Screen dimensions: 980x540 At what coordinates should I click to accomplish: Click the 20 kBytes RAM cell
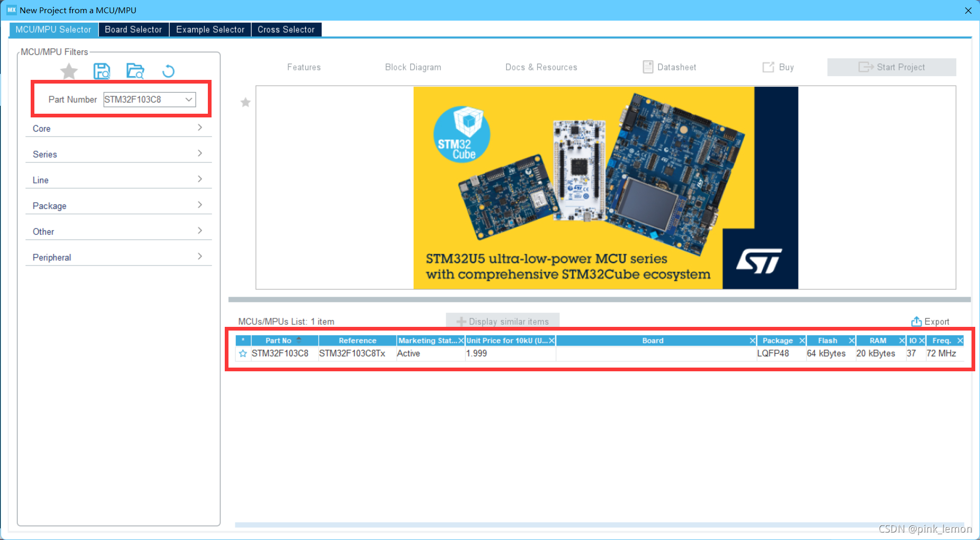(x=881, y=353)
